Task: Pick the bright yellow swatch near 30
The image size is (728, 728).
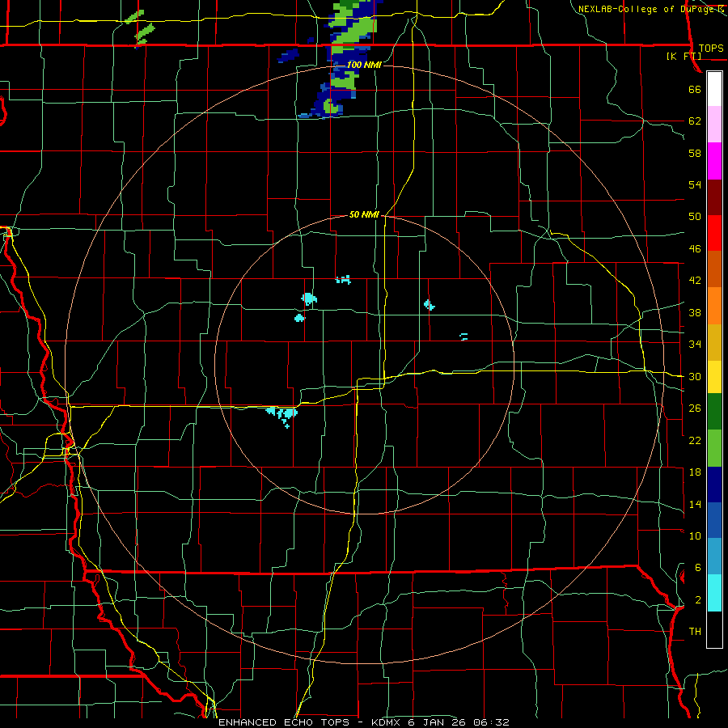Action: pyautogui.click(x=714, y=377)
